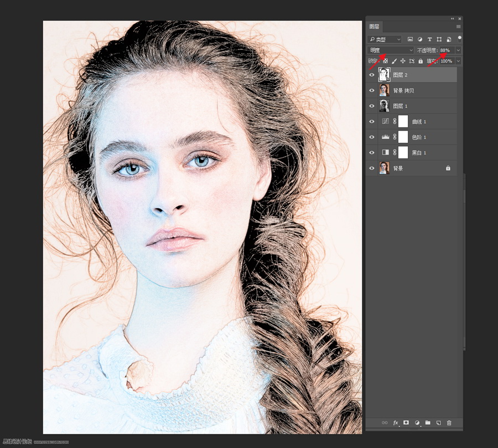Image resolution: width=498 pixels, height=448 pixels.
Task: Click the chain link on 曲线 1
Action: tap(395, 121)
